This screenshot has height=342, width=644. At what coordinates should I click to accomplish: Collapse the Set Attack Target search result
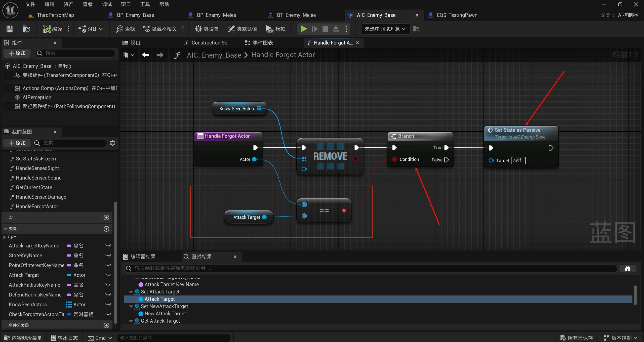pos(131,292)
